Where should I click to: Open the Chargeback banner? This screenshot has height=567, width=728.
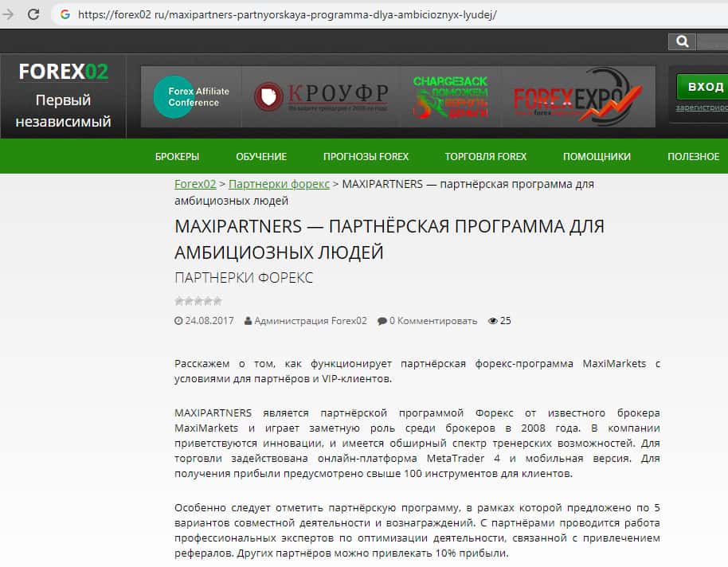click(450, 96)
